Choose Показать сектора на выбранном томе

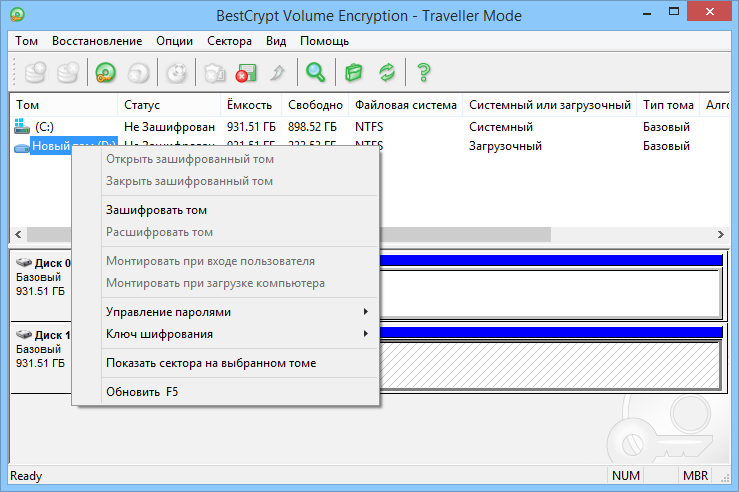[226, 363]
